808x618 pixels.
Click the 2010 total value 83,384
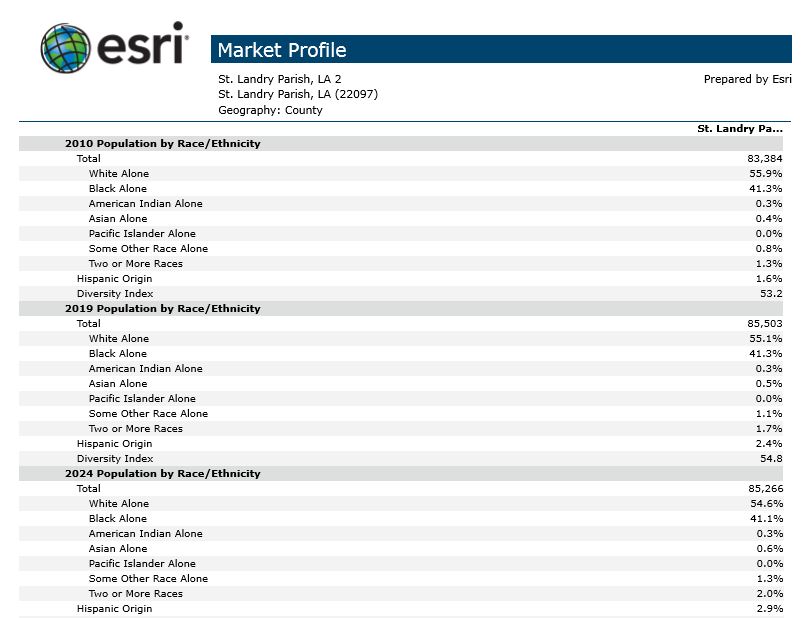[765, 158]
